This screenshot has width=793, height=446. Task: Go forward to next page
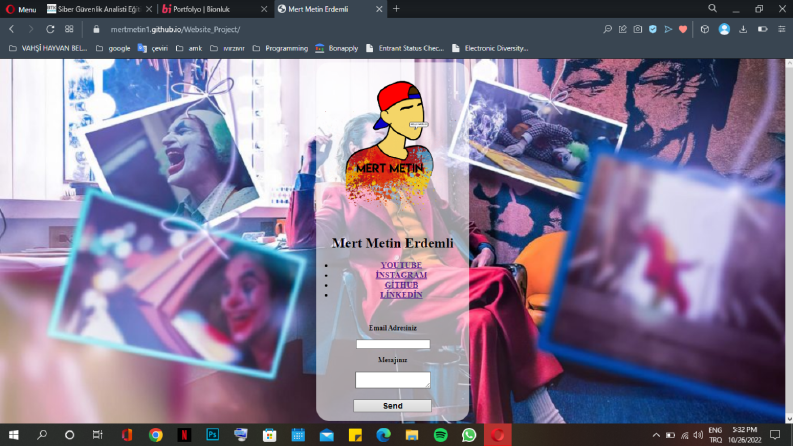31,29
